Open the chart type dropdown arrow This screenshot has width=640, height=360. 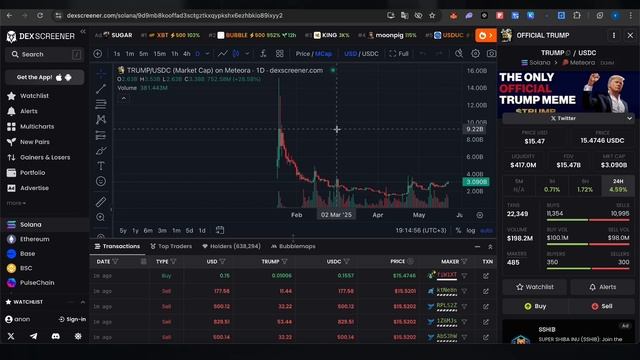(x=247, y=53)
